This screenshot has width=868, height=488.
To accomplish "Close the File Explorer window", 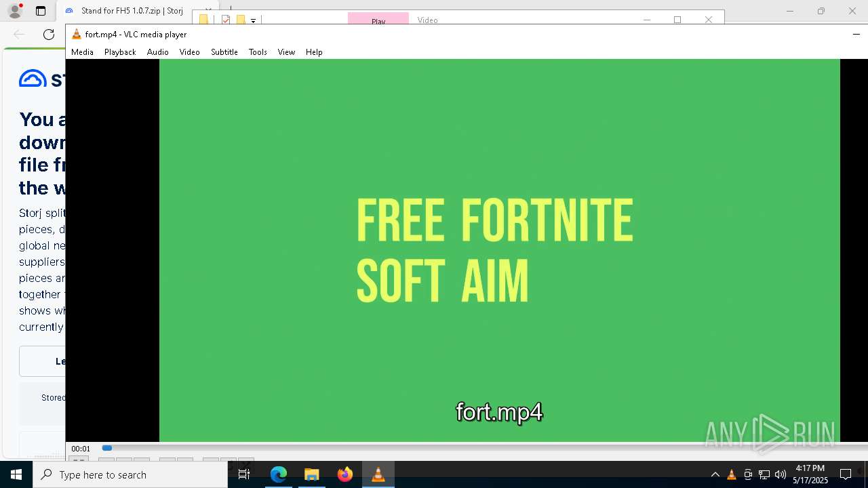I will point(709,20).
